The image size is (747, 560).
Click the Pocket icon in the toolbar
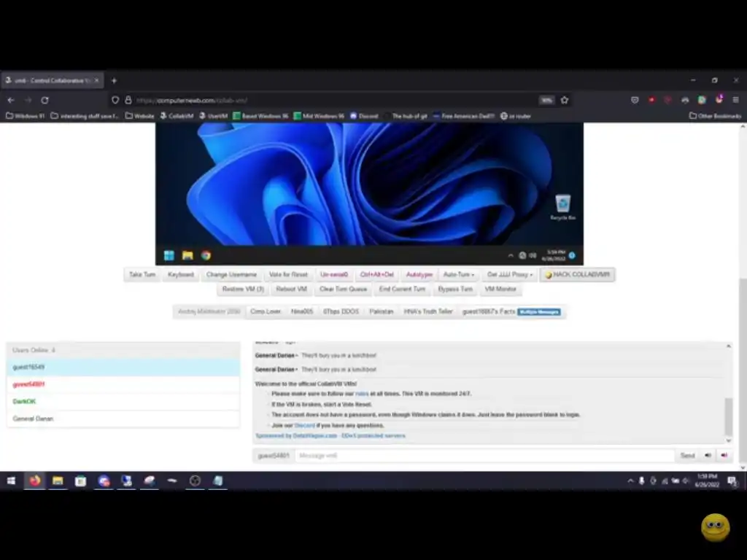[x=635, y=99]
